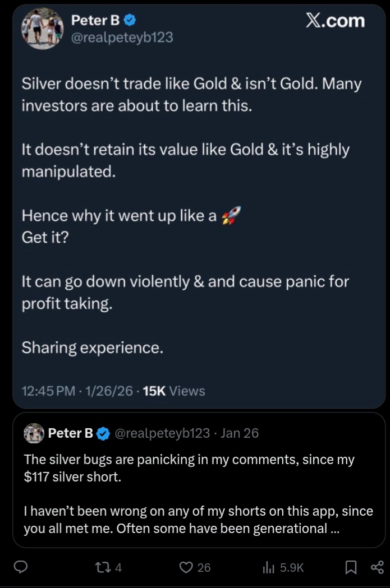
Task: Click the verified badge in quoted post
Action: (x=103, y=433)
